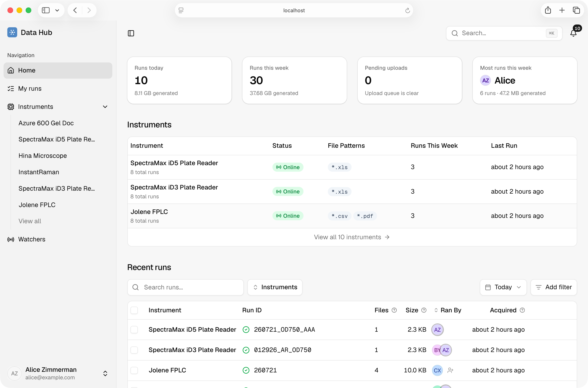Toggle the sidebar panel icon above stats
This screenshot has height=388, width=588.
tap(131, 33)
